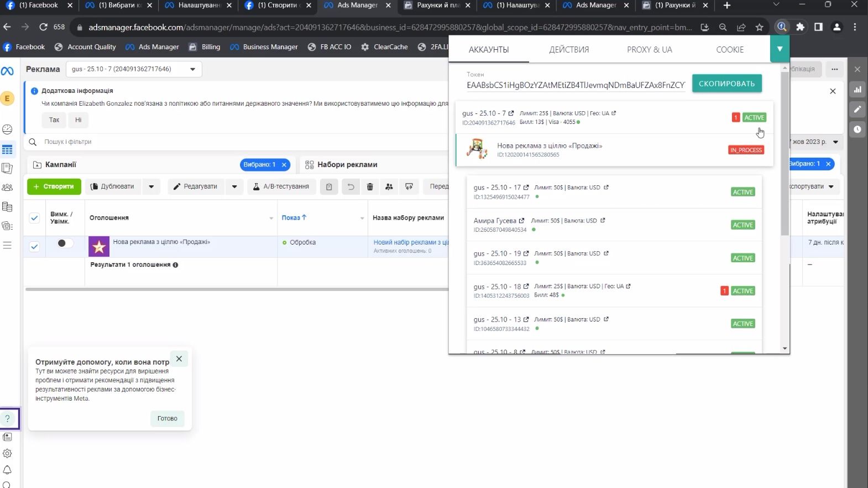Open Оголошення column sort dropdown

(x=271, y=218)
